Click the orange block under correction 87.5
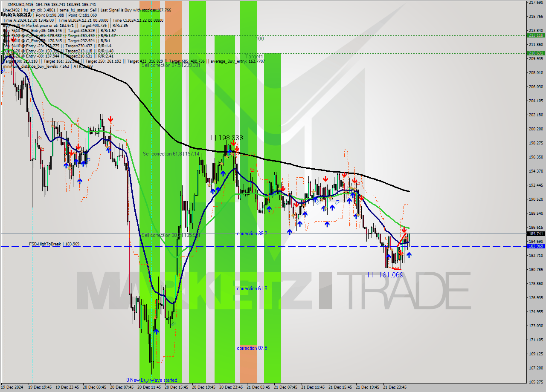 point(249,364)
